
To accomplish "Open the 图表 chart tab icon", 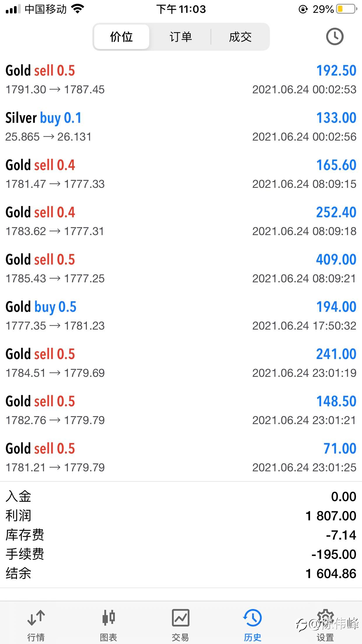I will (108, 617).
